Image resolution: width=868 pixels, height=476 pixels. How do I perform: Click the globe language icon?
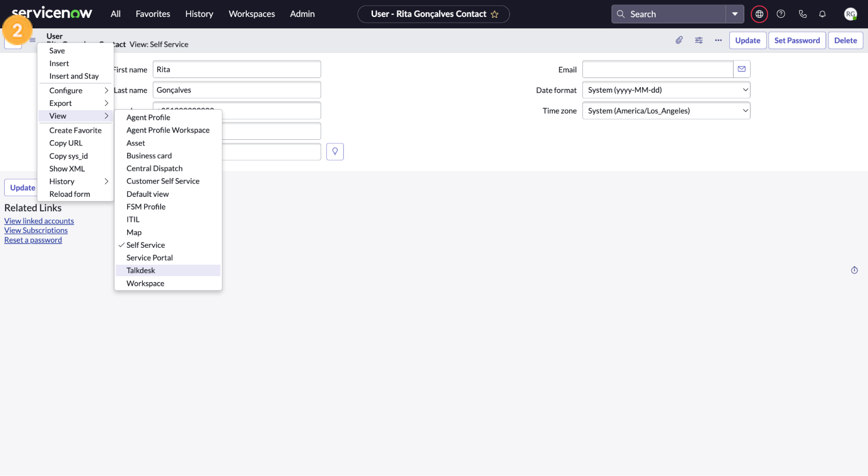759,14
